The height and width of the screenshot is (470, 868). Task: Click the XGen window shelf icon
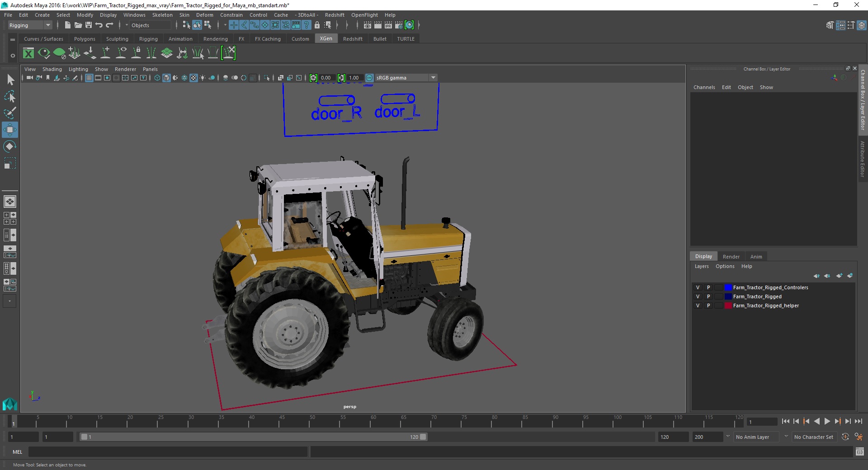click(x=28, y=53)
